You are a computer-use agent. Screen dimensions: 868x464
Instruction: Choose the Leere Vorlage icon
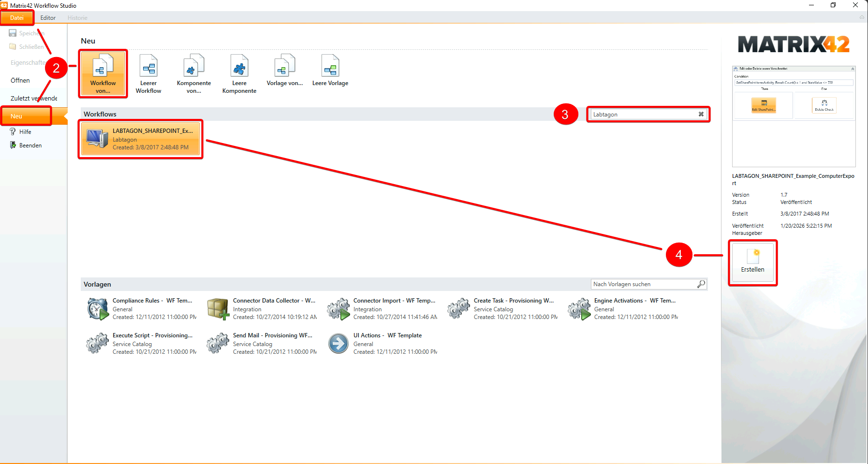[330, 71]
